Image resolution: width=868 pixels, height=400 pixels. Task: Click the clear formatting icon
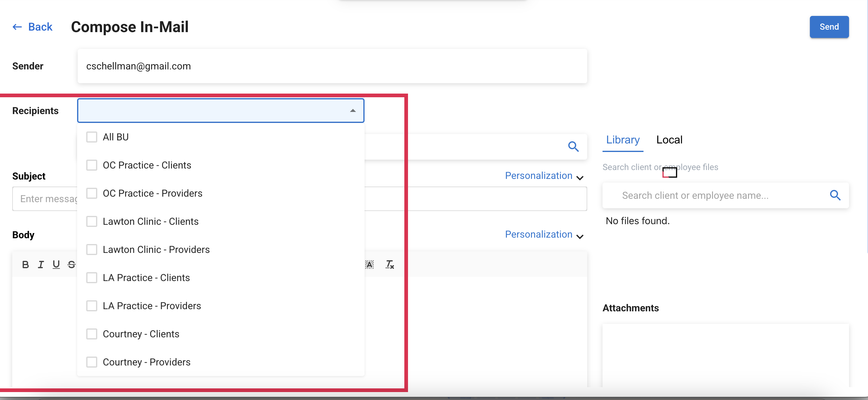pyautogui.click(x=390, y=265)
